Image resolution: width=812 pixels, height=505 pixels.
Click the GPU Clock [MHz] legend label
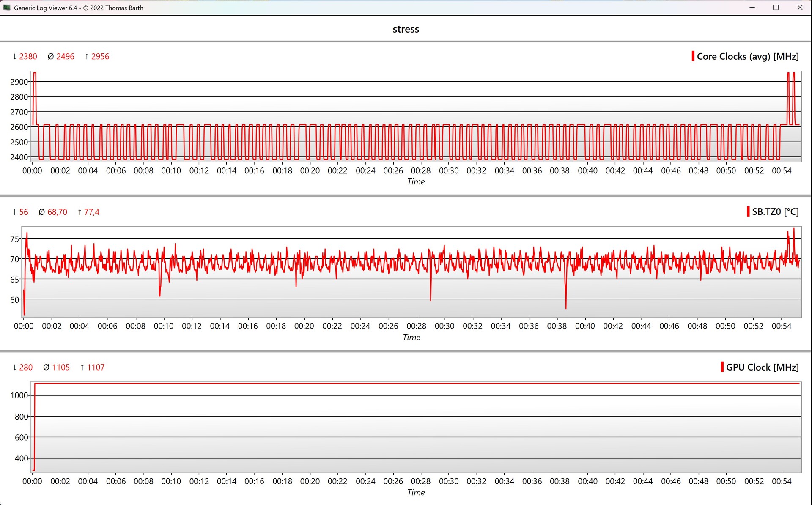coord(762,367)
